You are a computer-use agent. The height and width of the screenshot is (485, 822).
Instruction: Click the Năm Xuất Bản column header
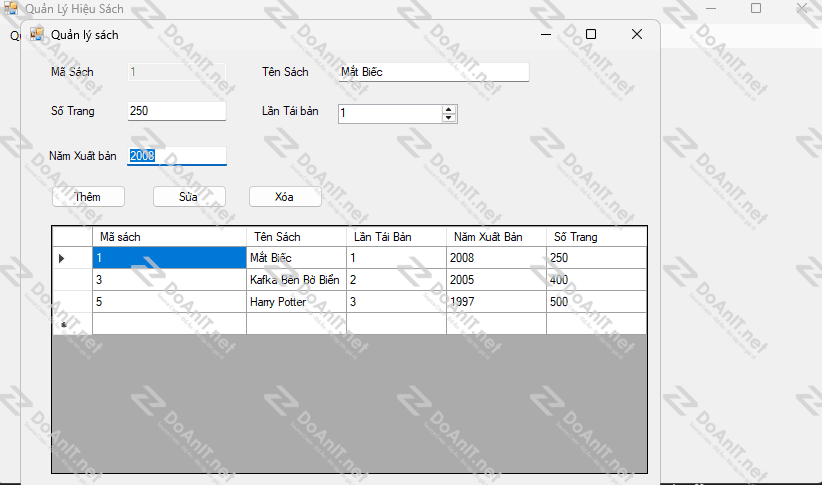pyautogui.click(x=495, y=237)
